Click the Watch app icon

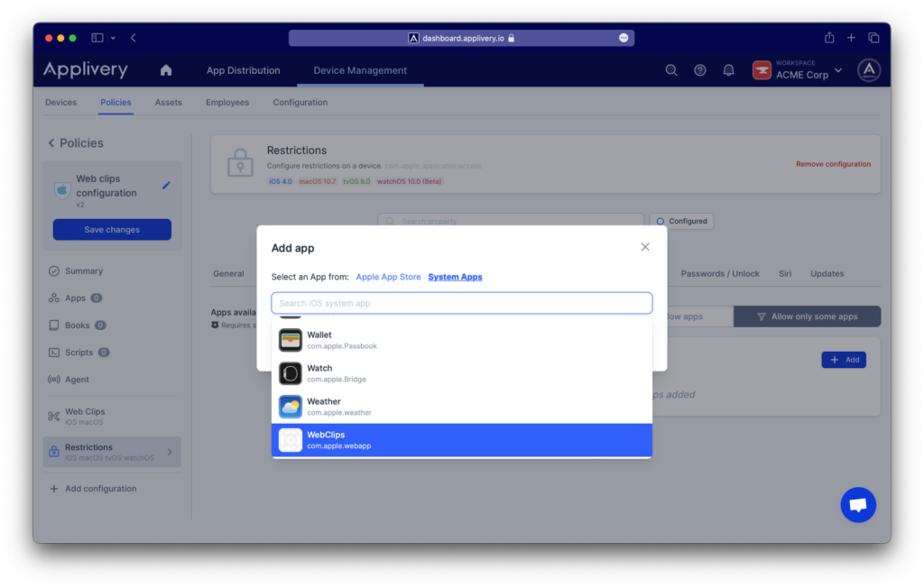[290, 373]
